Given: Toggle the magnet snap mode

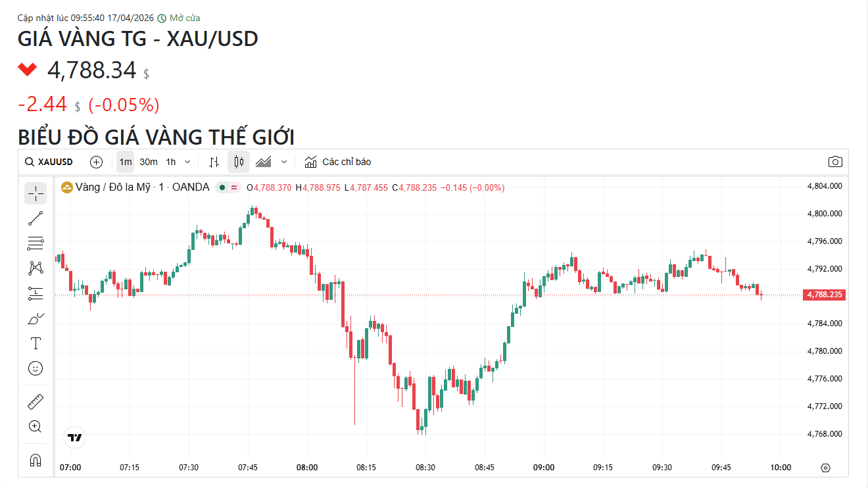Looking at the screenshot, I should coord(36,460).
